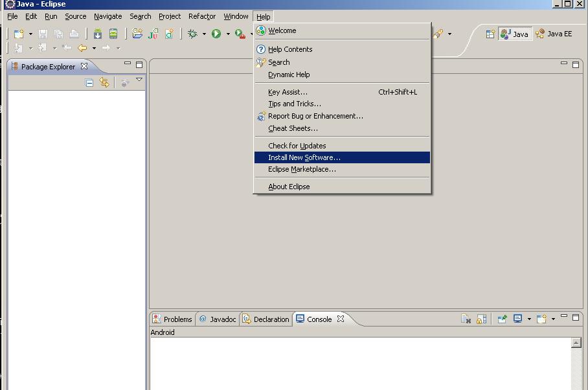Toggle Pin Console button
The height and width of the screenshot is (390, 588).
pos(502,319)
